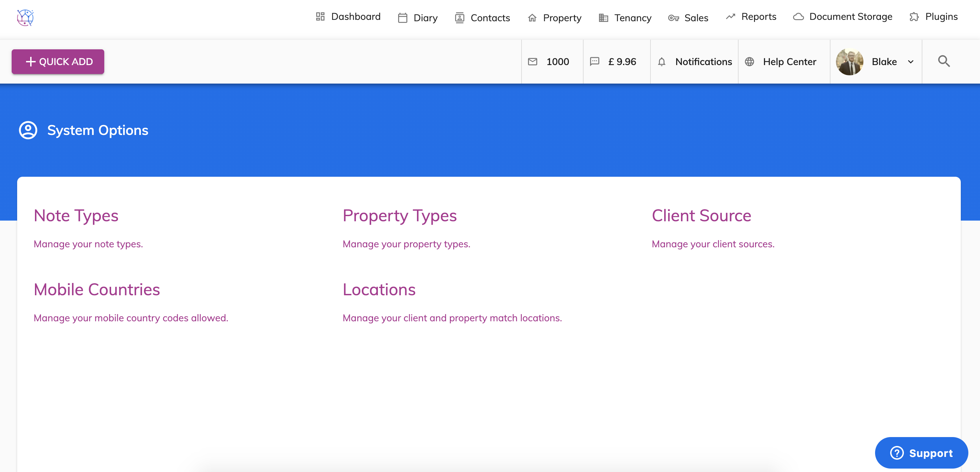Click the Document Storage cloud icon

[798, 17]
